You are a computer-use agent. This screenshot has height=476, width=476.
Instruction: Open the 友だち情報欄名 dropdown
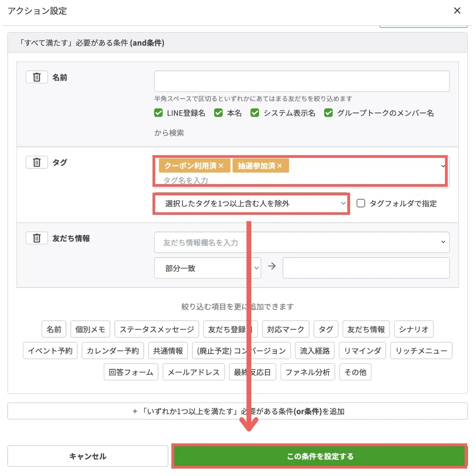(302, 242)
